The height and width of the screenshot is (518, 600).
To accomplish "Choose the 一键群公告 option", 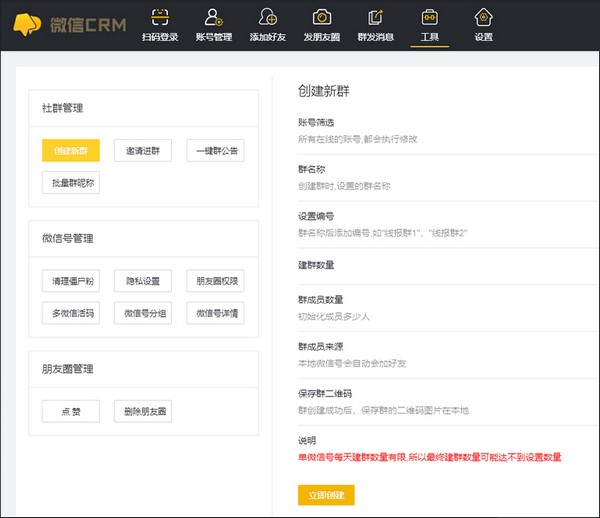I will 215,151.
